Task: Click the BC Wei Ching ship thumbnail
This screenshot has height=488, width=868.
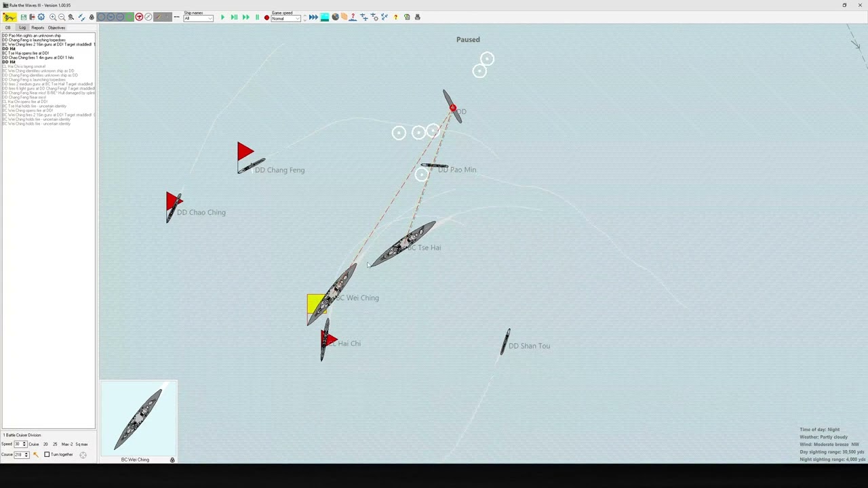Action: pyautogui.click(x=139, y=418)
